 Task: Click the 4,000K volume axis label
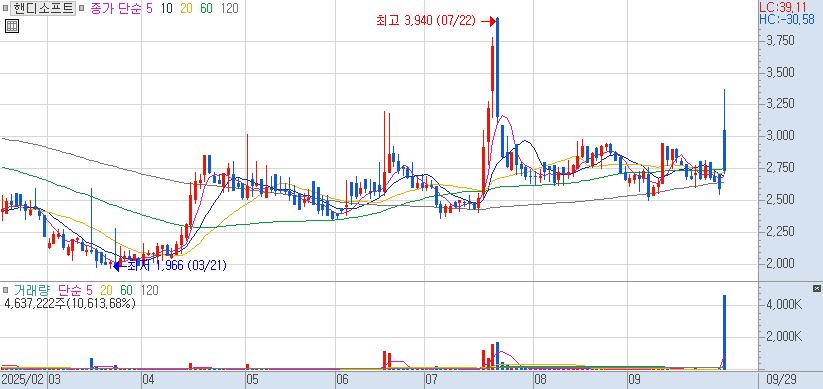coord(783,304)
